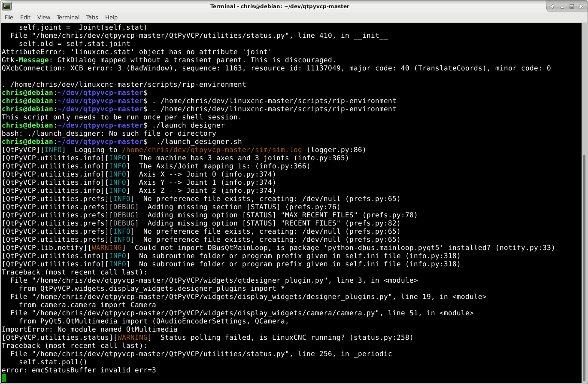Screen dimensions: 588x384
Task: Click the 'Axis X --> Joint 0' line
Action: pyautogui.click(x=139, y=174)
